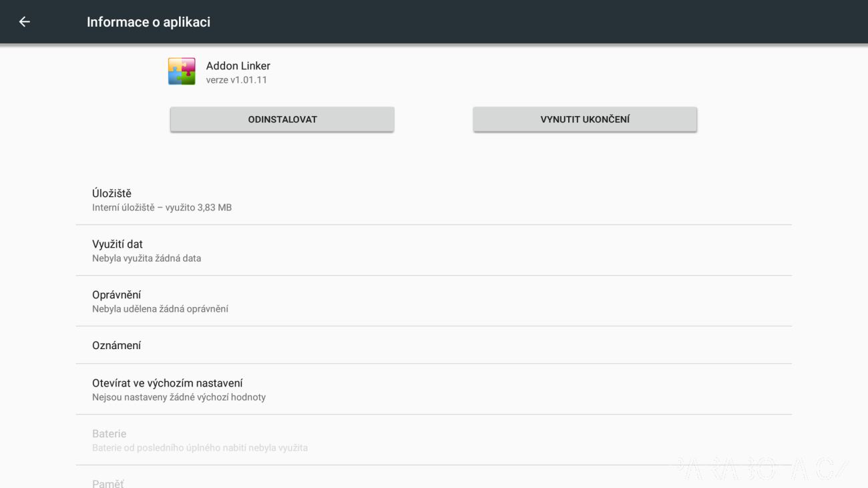Click the Addon Linker app name text
Viewport: 868px width, 488px height.
click(x=238, y=65)
